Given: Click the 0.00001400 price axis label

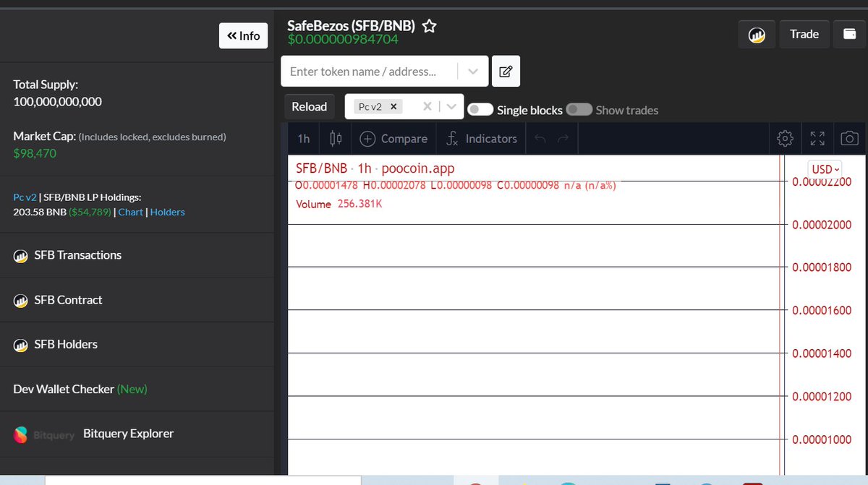Looking at the screenshot, I should 822,353.
